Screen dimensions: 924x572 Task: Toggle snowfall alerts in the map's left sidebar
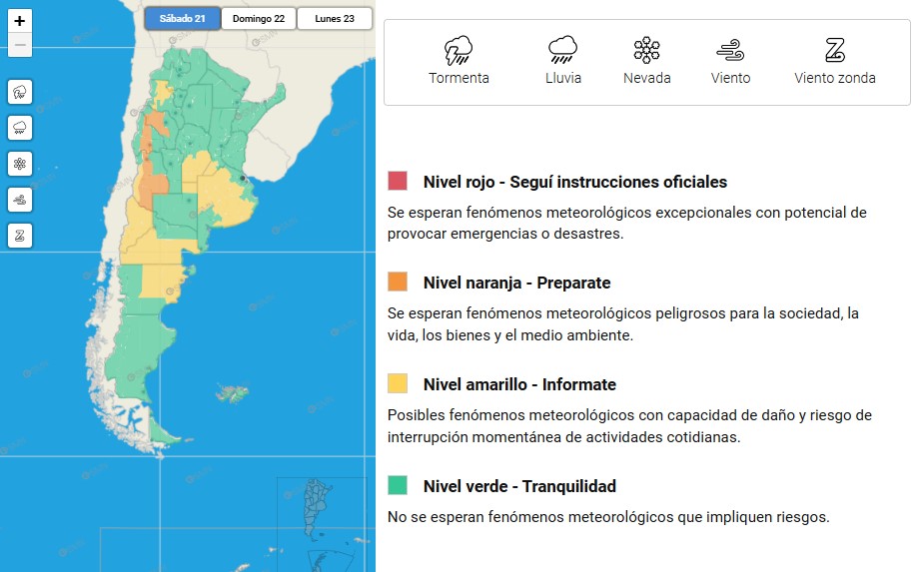click(20, 164)
